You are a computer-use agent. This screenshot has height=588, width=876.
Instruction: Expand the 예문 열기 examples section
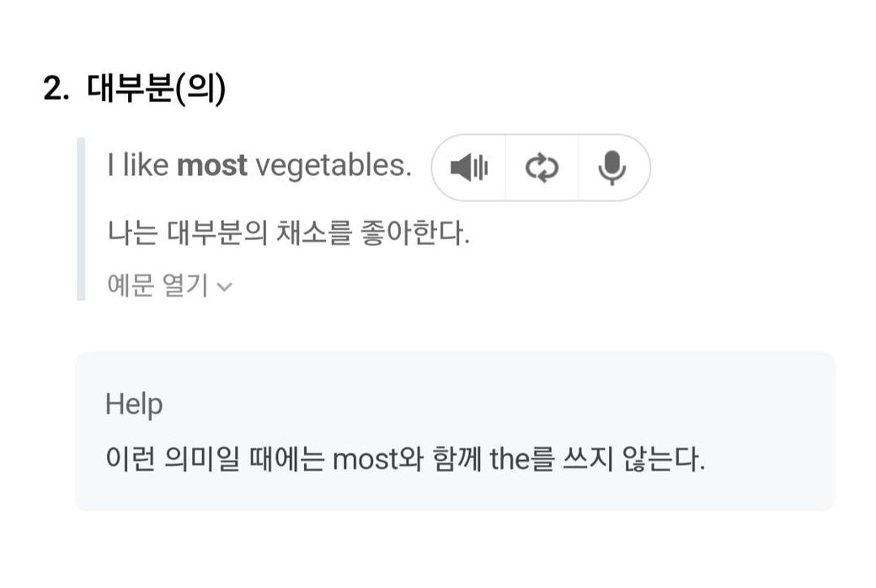pos(158,286)
